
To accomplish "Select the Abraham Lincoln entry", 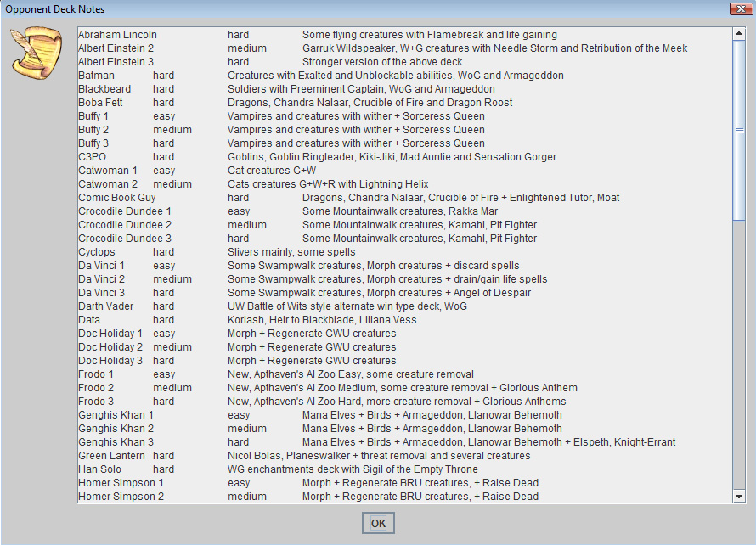I will tap(117, 35).
